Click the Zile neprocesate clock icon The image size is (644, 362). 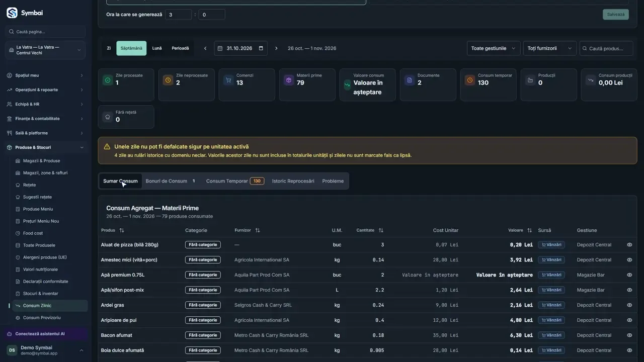[x=168, y=80]
